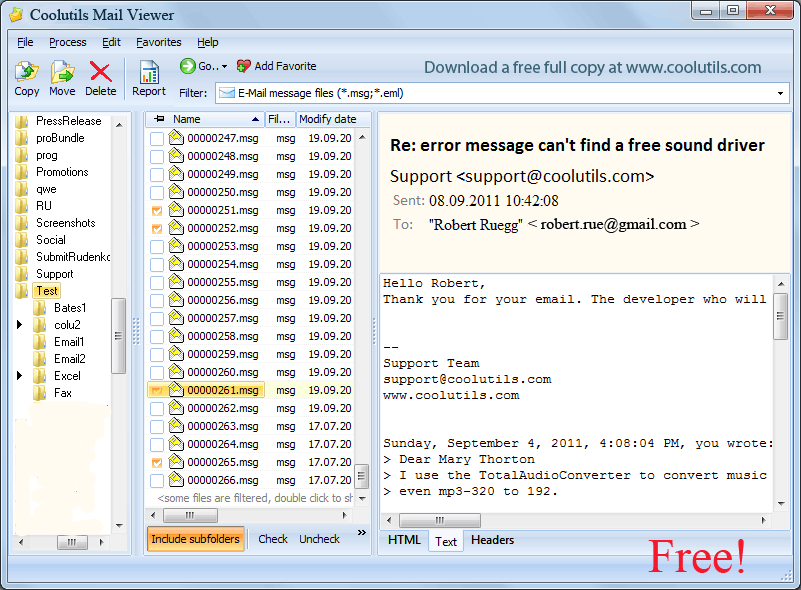Screen dimensions: 801x590
Task: Click mail icon of 00000266.msg
Action: 176,480
